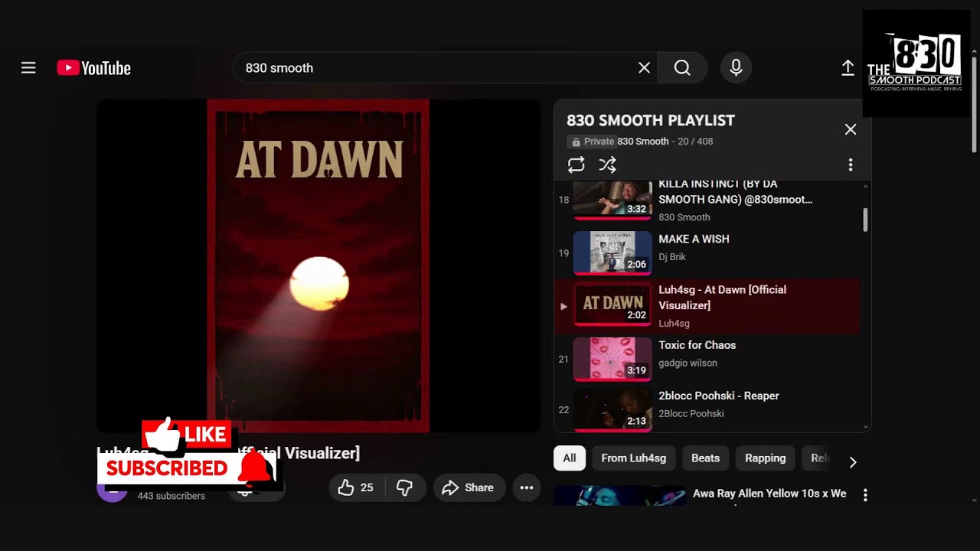The height and width of the screenshot is (551, 980).
Task: Open 830 Smooth playlist owner link
Action: coord(642,142)
